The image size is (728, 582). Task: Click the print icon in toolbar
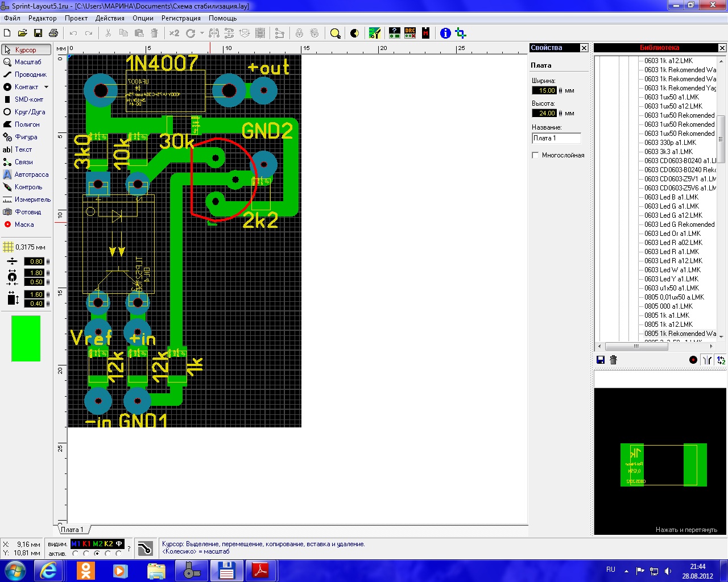point(53,34)
